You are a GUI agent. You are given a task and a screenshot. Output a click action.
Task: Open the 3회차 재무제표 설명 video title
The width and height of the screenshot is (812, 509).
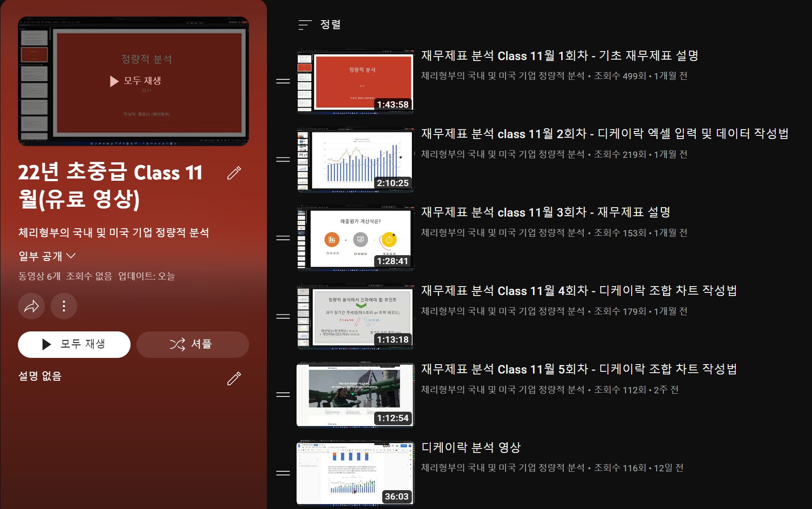[x=545, y=212]
